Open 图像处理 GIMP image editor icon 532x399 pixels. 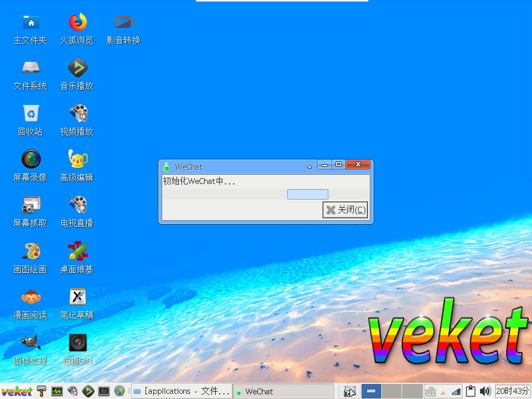pyautogui.click(x=31, y=342)
